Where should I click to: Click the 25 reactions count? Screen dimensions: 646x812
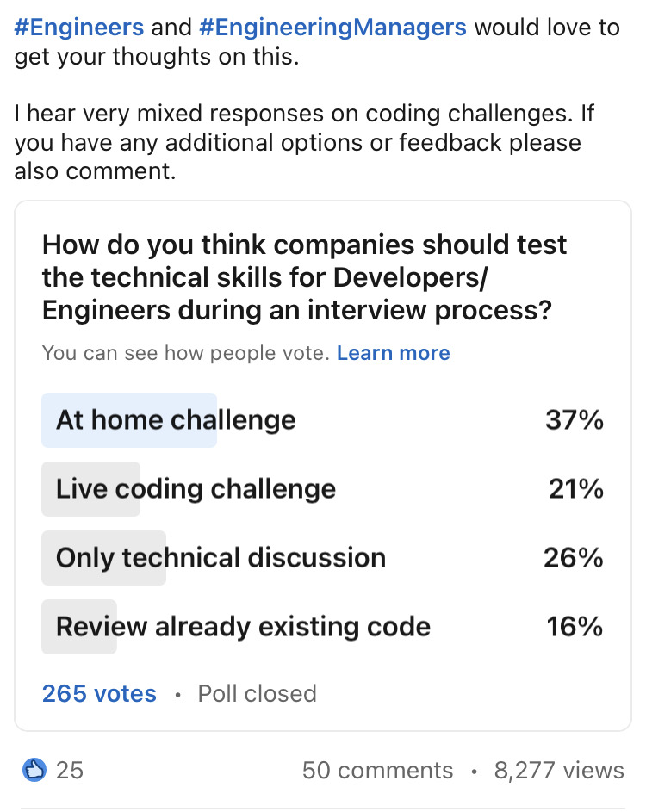70,770
